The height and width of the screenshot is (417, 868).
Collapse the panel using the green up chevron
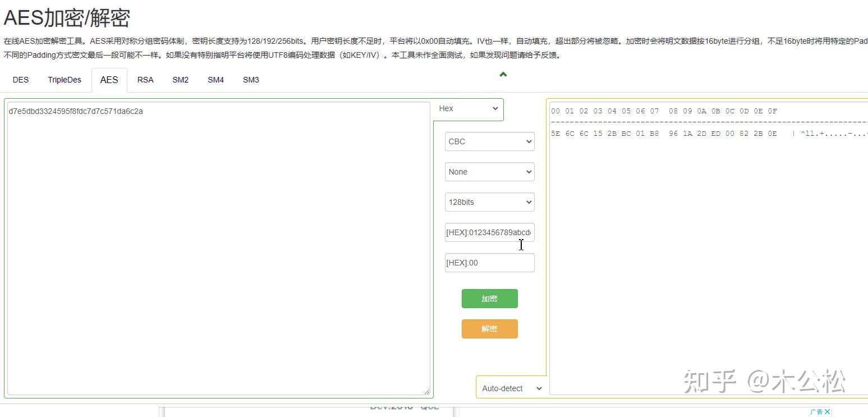(503, 74)
